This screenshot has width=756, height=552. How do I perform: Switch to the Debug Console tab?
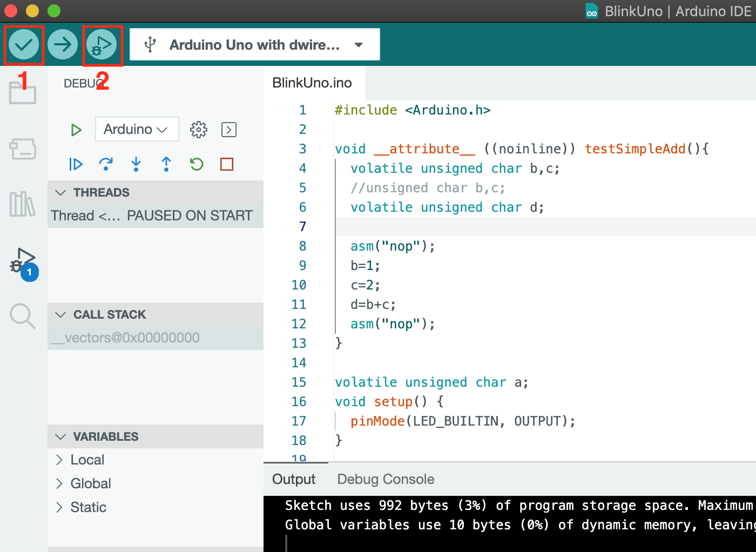tap(386, 479)
